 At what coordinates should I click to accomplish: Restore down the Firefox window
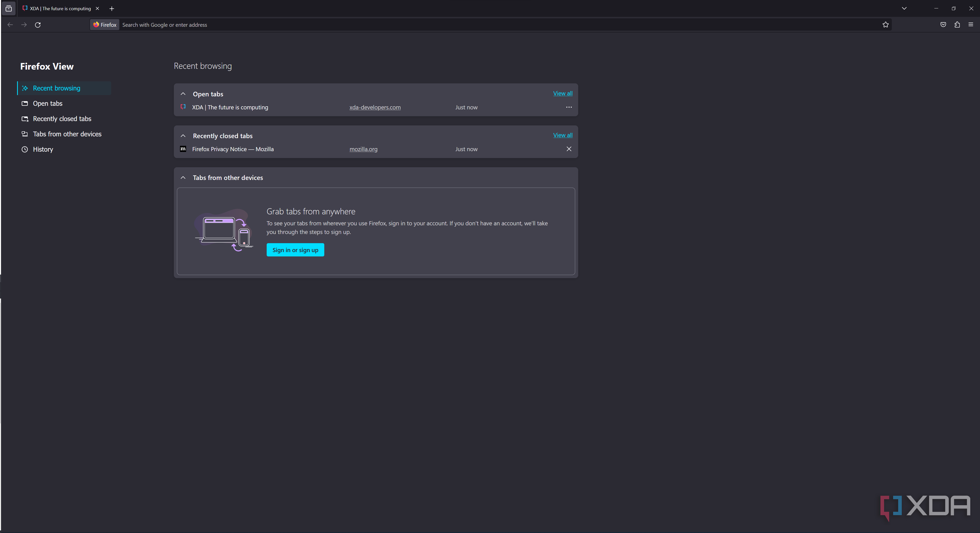(x=954, y=8)
